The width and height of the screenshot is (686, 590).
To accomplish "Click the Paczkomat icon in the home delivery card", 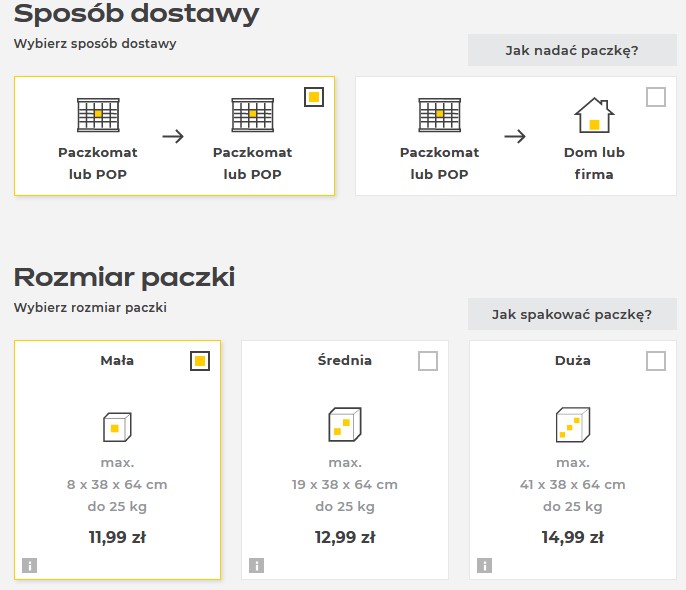I will click(x=439, y=115).
